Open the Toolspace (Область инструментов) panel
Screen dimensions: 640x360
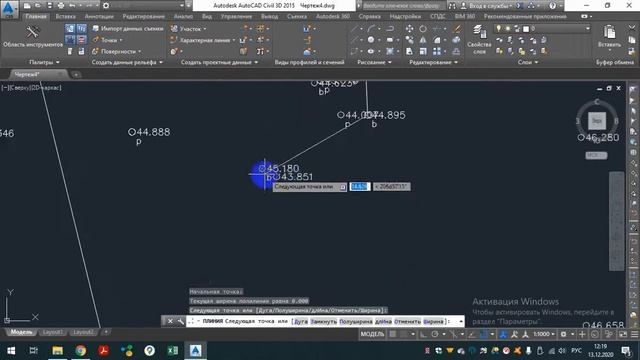33,37
